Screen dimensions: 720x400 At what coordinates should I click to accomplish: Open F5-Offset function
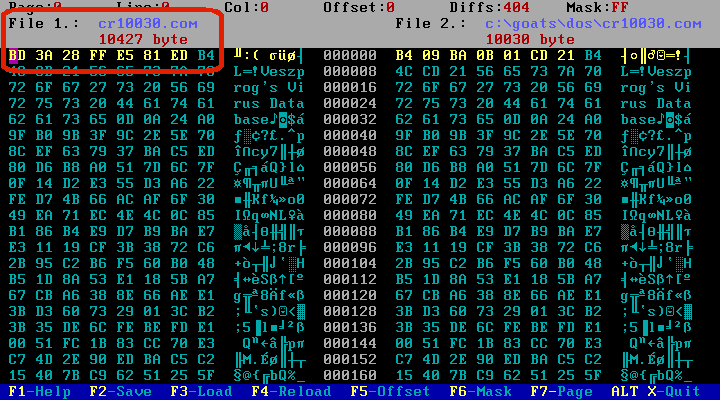tap(390, 391)
